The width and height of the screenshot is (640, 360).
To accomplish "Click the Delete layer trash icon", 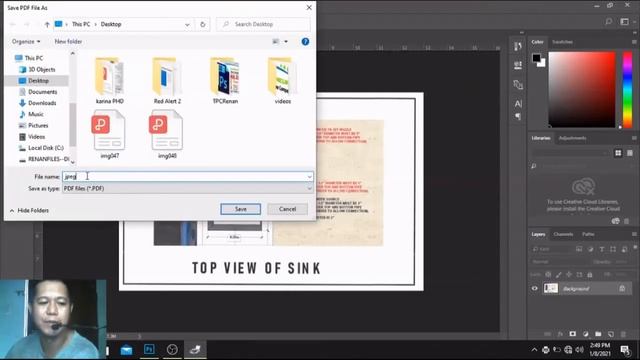I will 623,334.
